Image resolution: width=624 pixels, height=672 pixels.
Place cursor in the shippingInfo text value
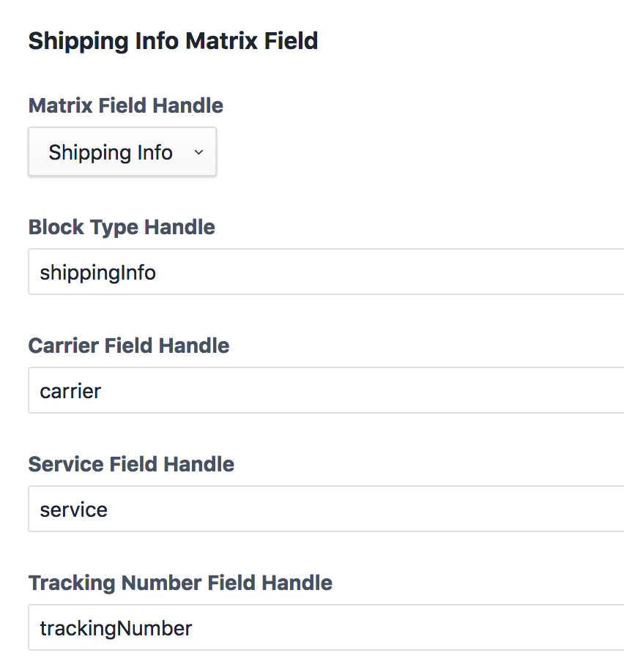(x=97, y=273)
